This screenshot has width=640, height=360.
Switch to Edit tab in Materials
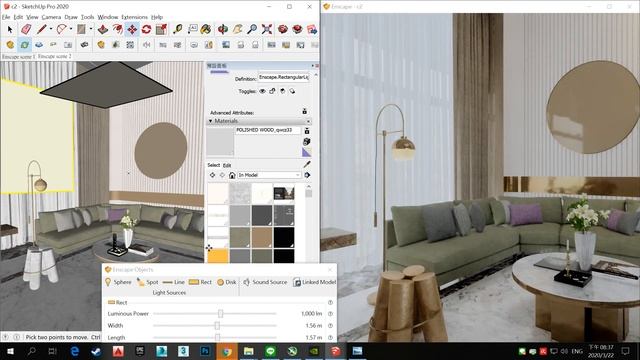227,165
